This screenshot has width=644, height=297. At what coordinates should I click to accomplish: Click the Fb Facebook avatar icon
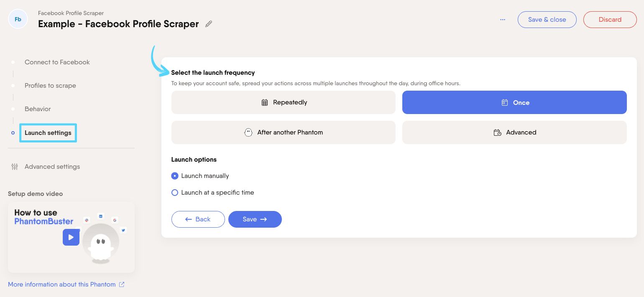[18, 20]
